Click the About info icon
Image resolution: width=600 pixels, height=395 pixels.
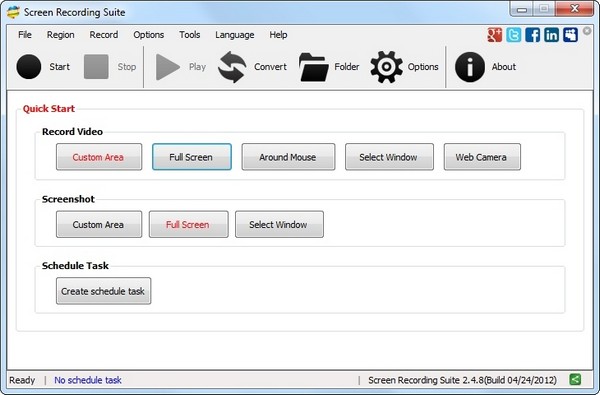[470, 67]
